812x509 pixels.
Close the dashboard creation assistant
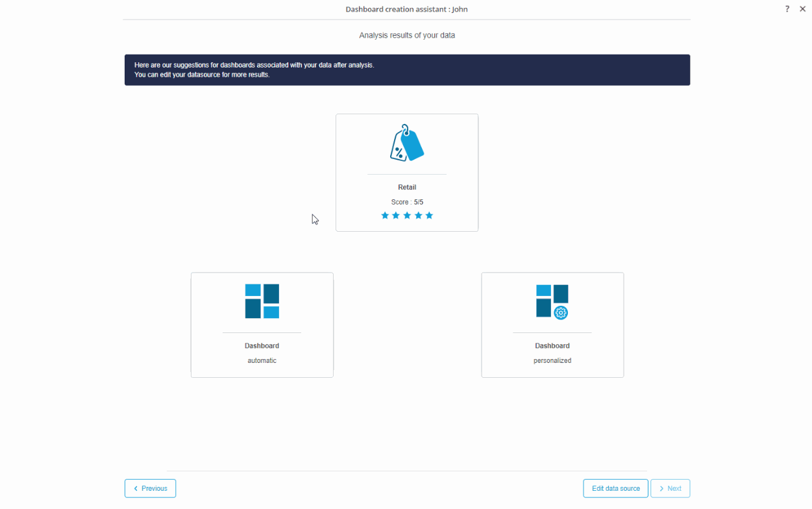click(x=802, y=9)
